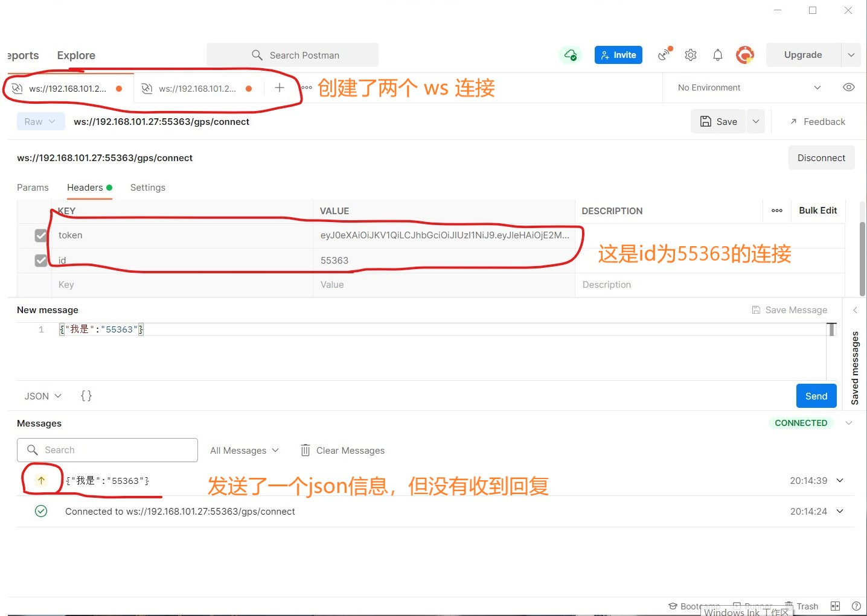
Task: Uncheck the id header checkbox
Action: point(41,261)
